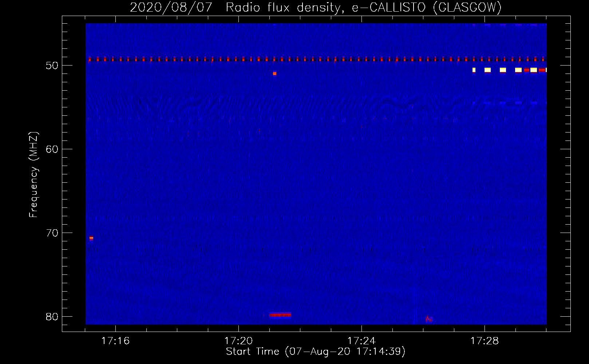Click the orange spot near 51 MHz at 17:21
The image size is (589, 364).
[x=274, y=74]
